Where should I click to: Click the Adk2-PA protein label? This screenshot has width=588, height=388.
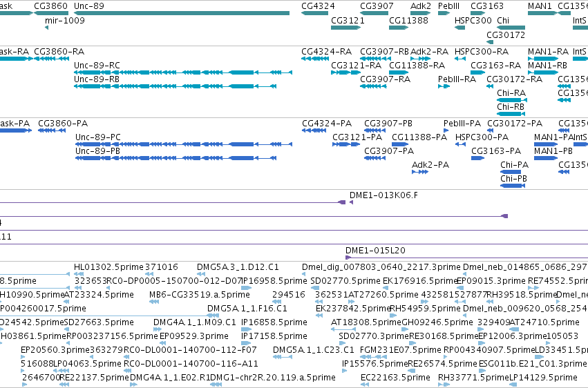(x=430, y=165)
